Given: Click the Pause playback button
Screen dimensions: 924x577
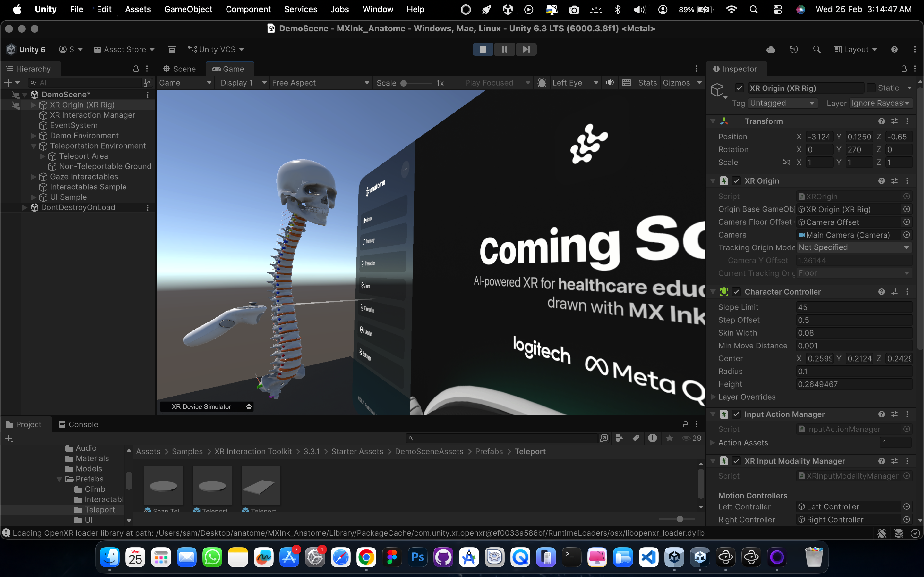Looking at the screenshot, I should pyautogui.click(x=504, y=49).
